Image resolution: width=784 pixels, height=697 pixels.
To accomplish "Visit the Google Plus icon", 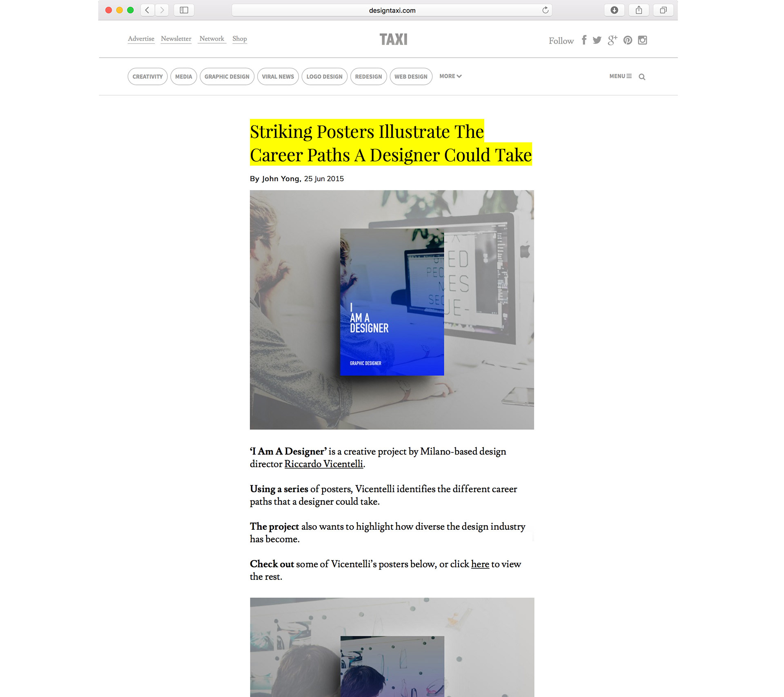I will (x=612, y=40).
